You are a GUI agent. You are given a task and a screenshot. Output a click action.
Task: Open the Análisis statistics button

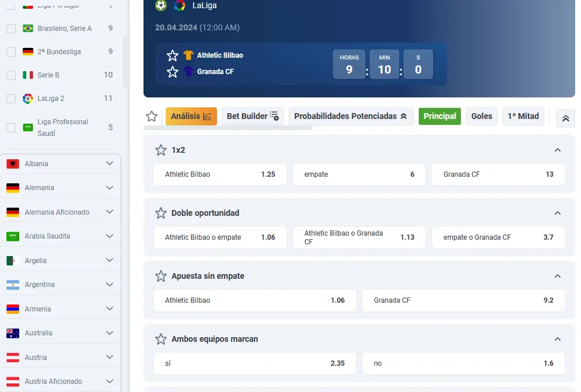coord(191,116)
